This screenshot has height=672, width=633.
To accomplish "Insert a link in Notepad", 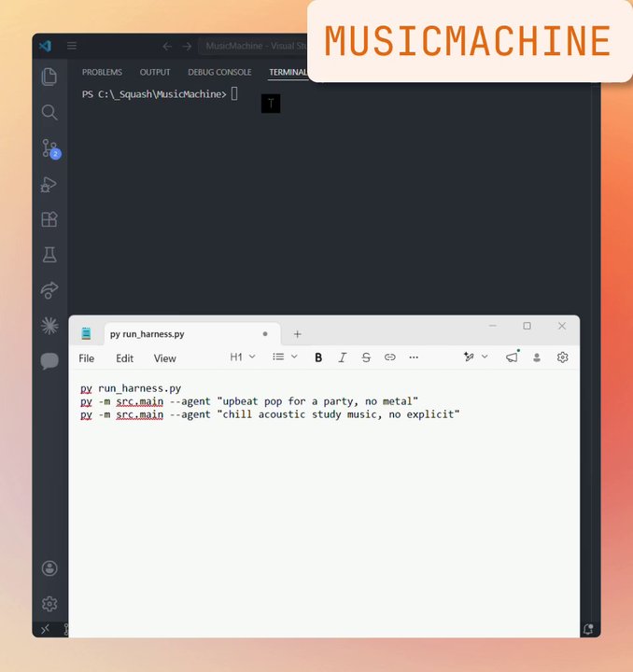I will click(389, 357).
